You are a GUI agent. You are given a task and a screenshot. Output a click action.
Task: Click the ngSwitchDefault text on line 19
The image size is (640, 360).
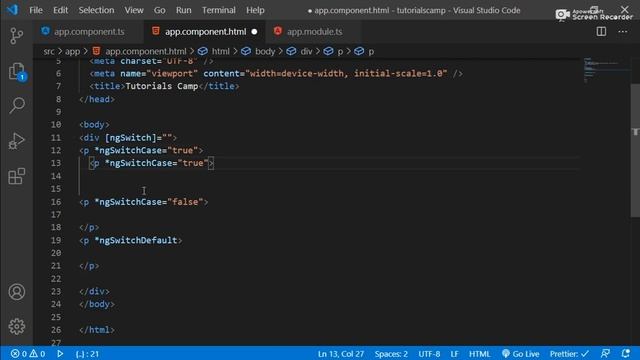(x=138, y=240)
